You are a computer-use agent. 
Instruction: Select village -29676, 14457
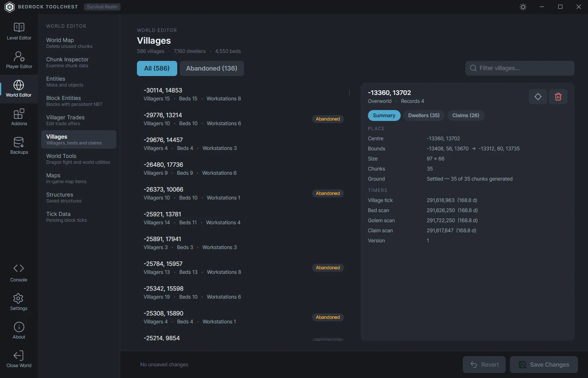[242, 144]
